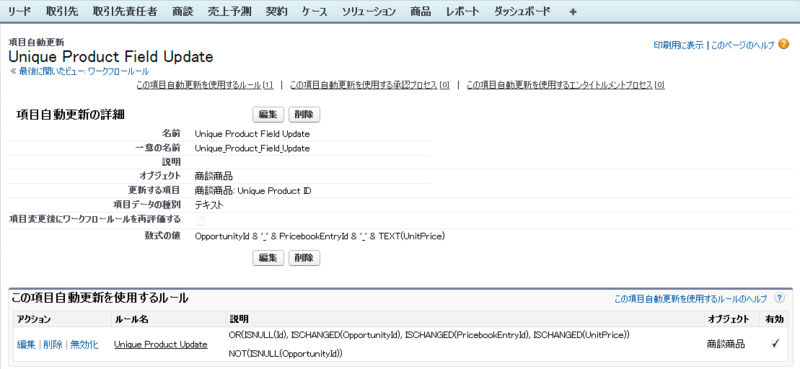Open the レポート tab
Image resolution: width=800 pixels, height=369 pixels.
click(462, 11)
